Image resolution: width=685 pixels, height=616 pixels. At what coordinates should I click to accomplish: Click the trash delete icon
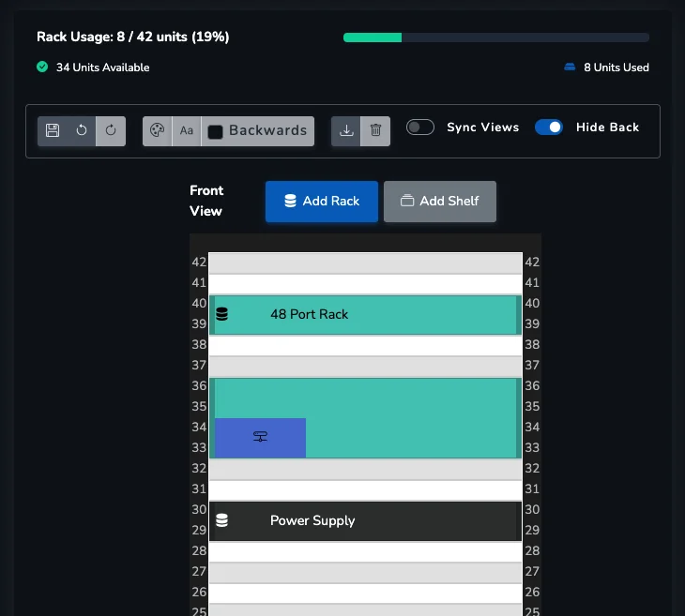375,130
